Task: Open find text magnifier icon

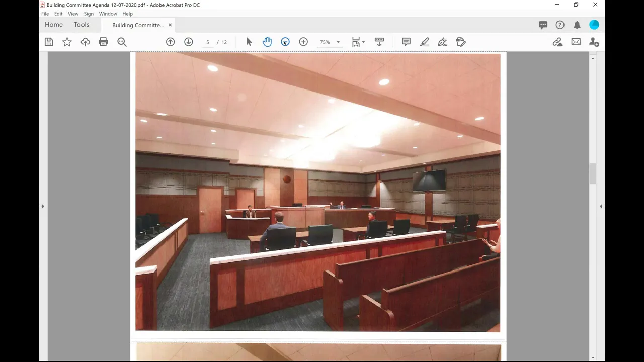Action: [122, 42]
